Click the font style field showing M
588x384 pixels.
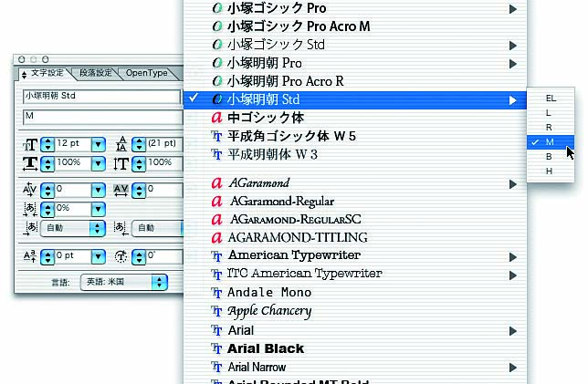(102, 117)
